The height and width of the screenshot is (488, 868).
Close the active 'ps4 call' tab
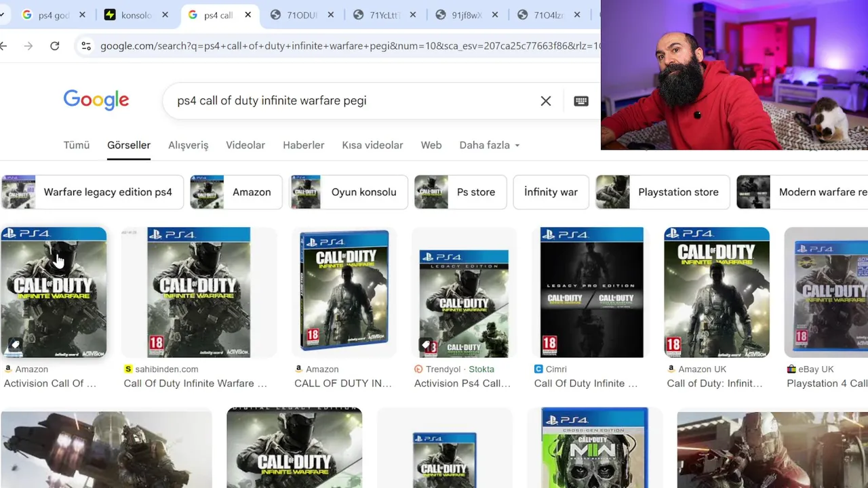click(x=248, y=15)
